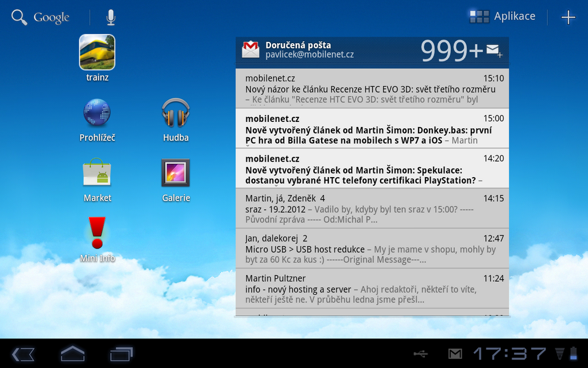Add a widget using the plus button
Viewport: 588px width, 368px height.
(568, 16)
